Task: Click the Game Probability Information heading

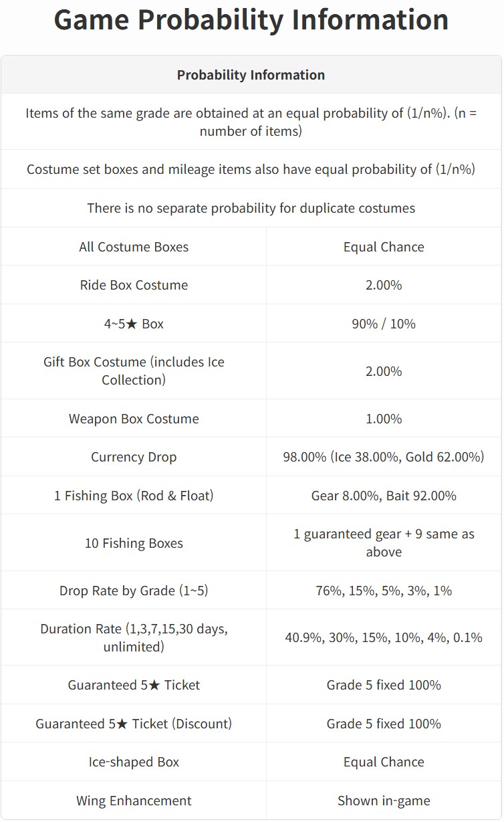Action: click(x=251, y=20)
